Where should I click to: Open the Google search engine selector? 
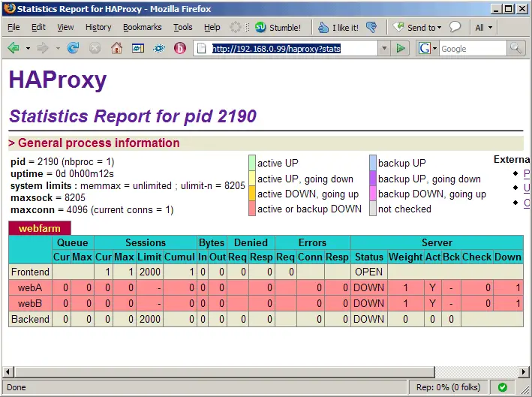427,49
